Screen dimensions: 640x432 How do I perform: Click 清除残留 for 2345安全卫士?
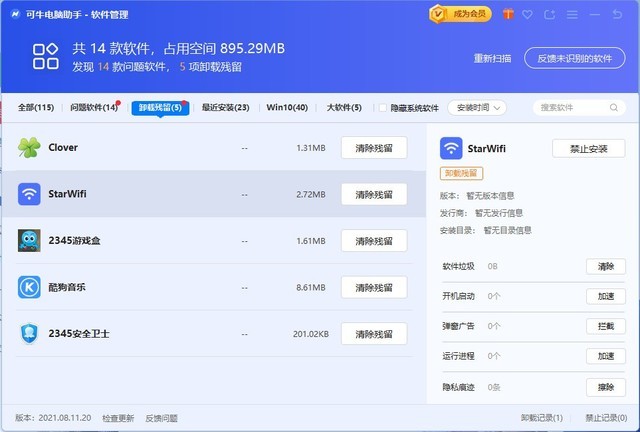tap(374, 334)
